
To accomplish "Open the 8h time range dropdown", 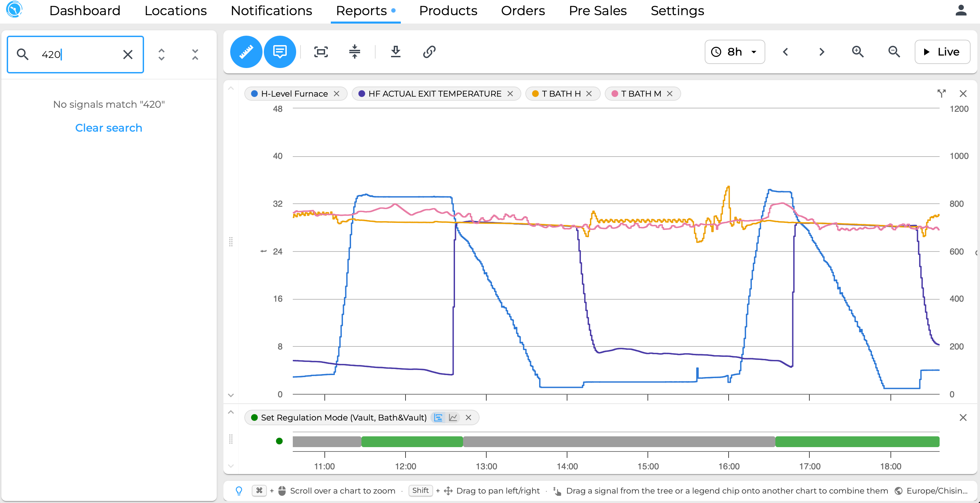I will click(x=734, y=52).
